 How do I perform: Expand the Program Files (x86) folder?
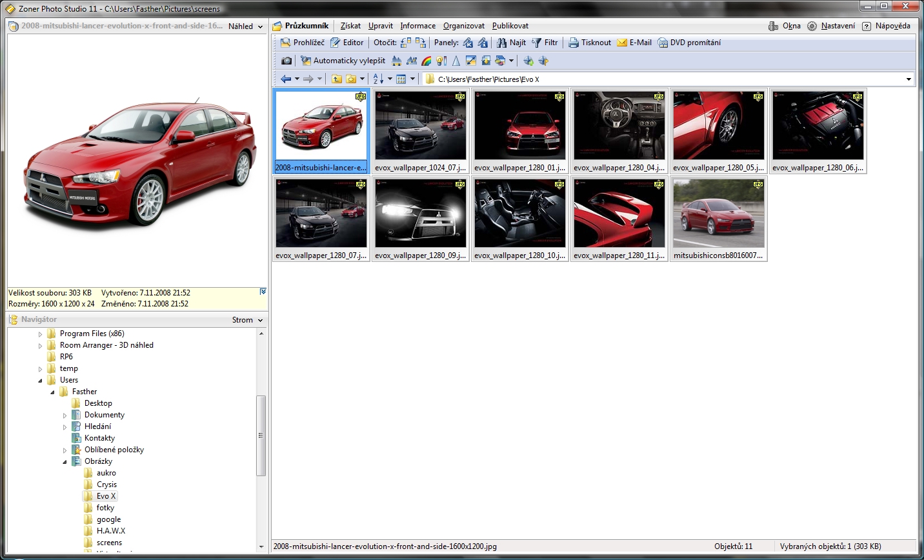(40, 334)
